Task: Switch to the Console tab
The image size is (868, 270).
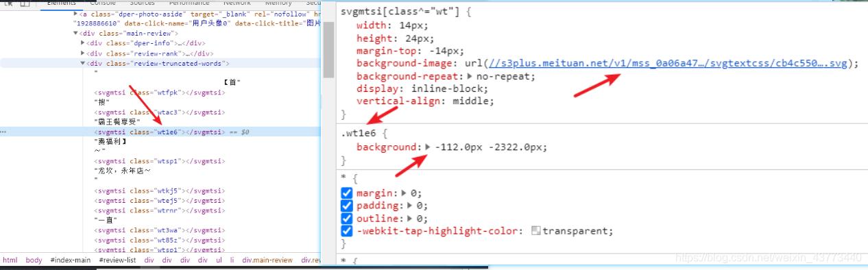Action: pyautogui.click(x=103, y=3)
